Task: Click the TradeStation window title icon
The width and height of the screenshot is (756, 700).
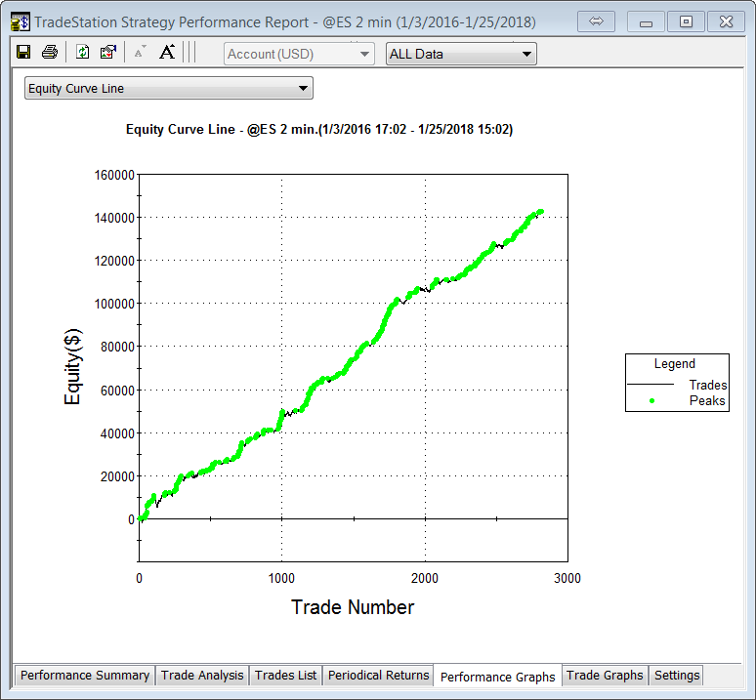Action: coord(19,21)
